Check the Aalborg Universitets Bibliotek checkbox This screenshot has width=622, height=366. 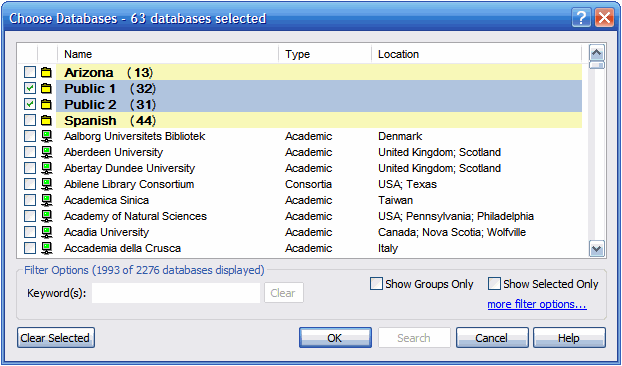30,136
